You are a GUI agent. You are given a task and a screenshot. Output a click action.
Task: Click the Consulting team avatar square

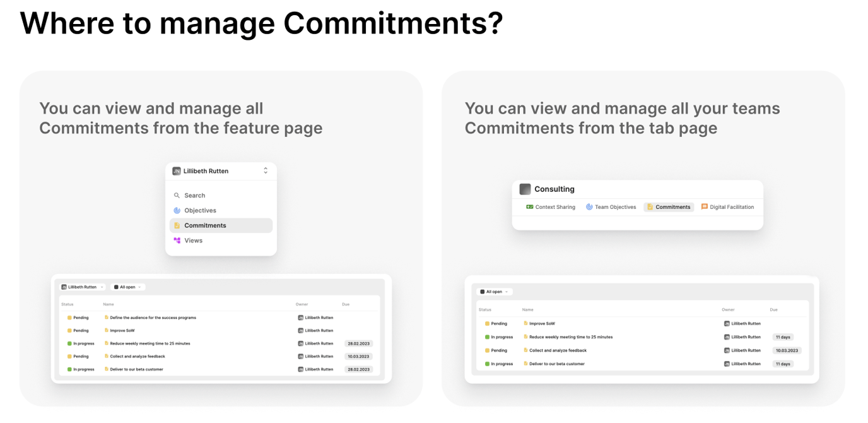tap(525, 189)
